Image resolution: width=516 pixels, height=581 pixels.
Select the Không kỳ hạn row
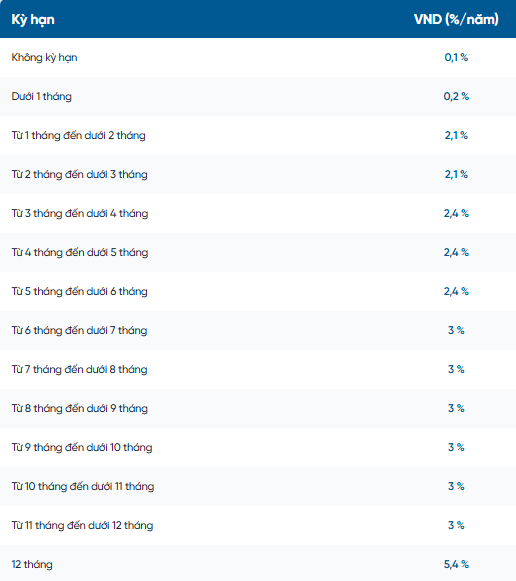[x=258, y=57]
